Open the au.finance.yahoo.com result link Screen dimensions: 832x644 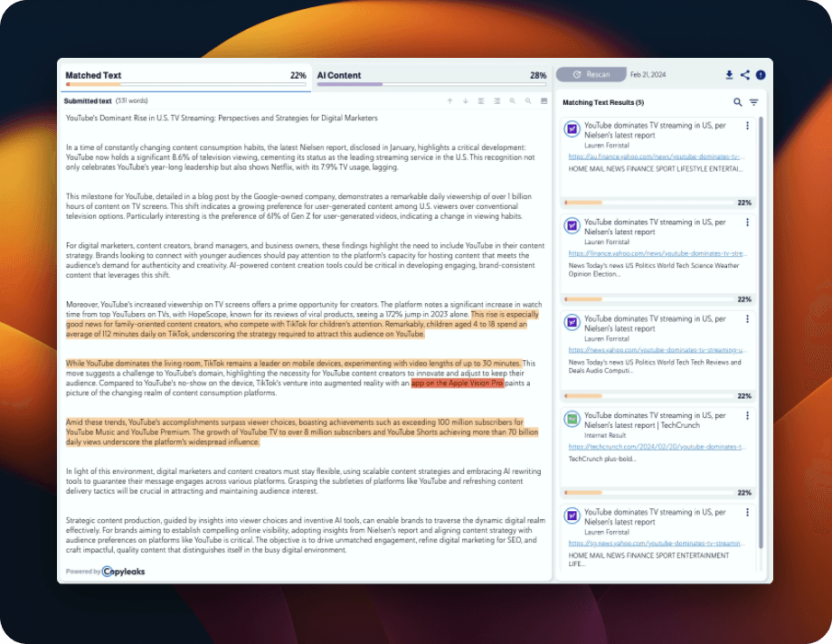[657, 156]
